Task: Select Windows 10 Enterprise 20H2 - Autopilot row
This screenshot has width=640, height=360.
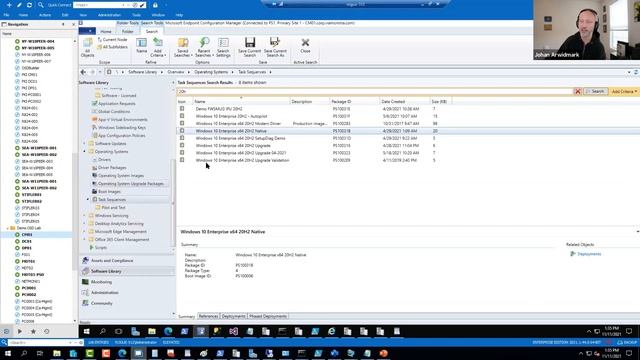Action: pyautogui.click(x=408, y=116)
